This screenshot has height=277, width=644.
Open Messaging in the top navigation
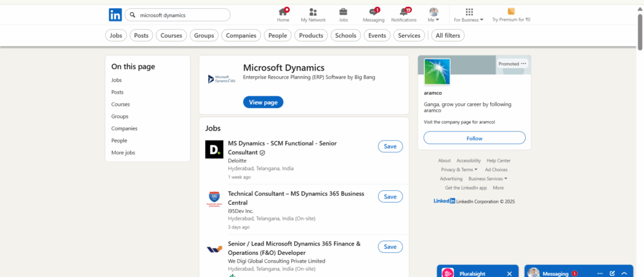374,15
